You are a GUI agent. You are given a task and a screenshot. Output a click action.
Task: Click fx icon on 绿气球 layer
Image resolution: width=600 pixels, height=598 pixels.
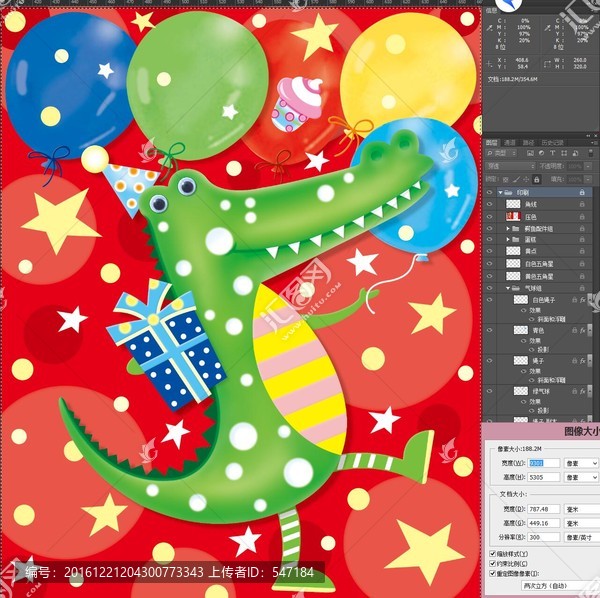583,391
